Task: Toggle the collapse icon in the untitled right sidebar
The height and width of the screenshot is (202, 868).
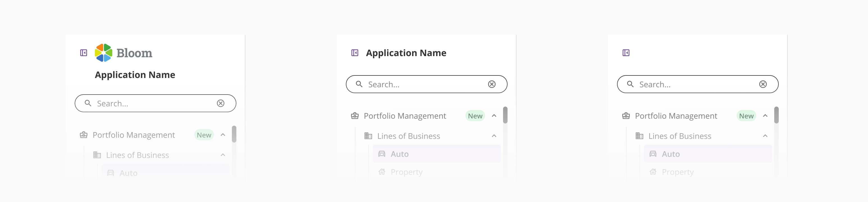Action: (626, 53)
